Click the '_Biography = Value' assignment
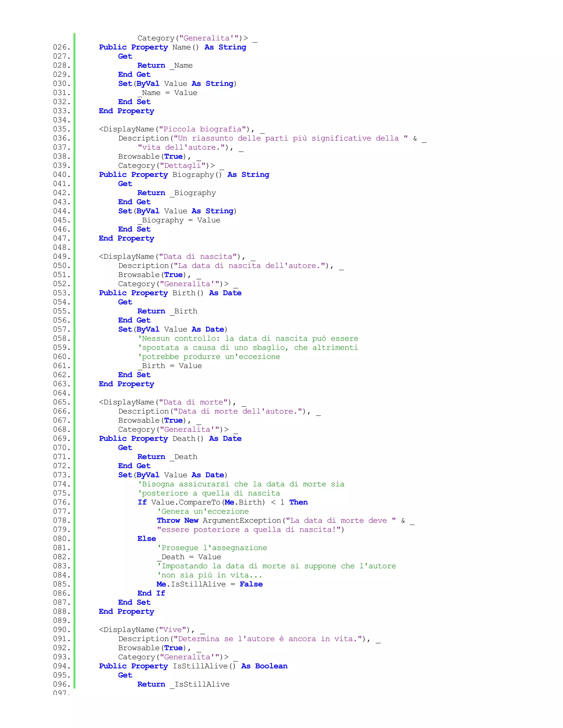Viewport: 563px width, 728px height. [179, 220]
